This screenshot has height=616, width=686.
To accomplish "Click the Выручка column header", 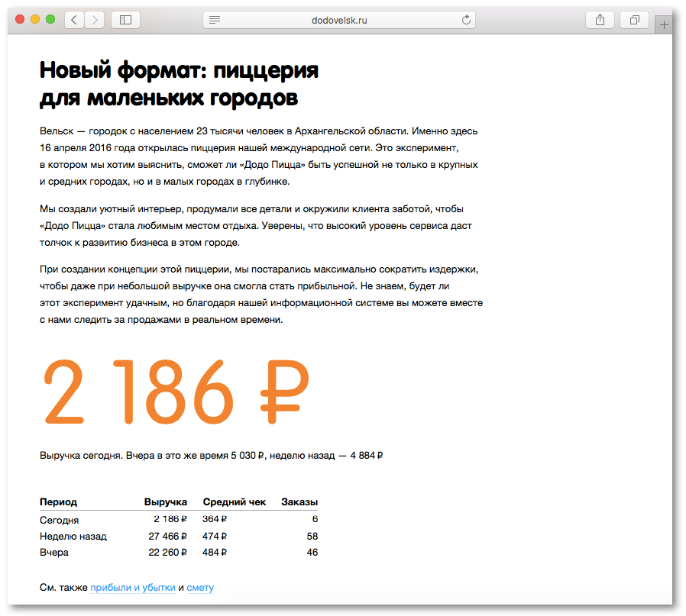I will (165, 502).
